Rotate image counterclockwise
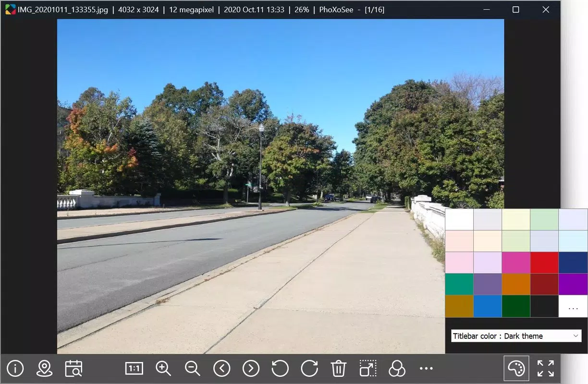The width and height of the screenshot is (588, 384). click(280, 369)
